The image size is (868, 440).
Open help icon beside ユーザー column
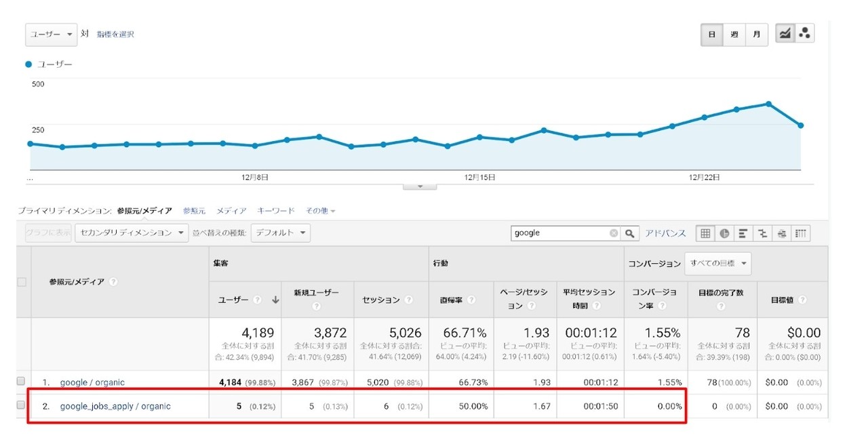(258, 300)
